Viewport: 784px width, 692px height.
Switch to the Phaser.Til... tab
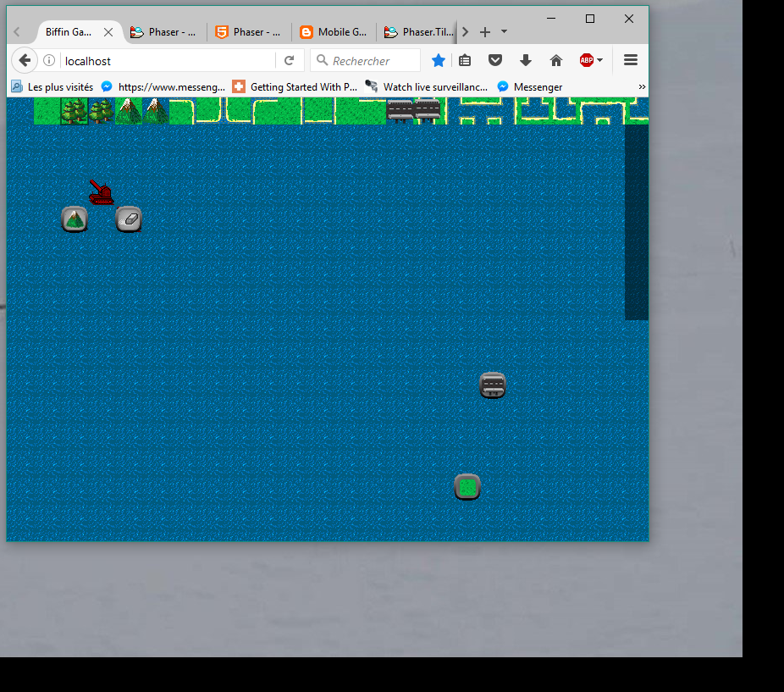[418, 32]
